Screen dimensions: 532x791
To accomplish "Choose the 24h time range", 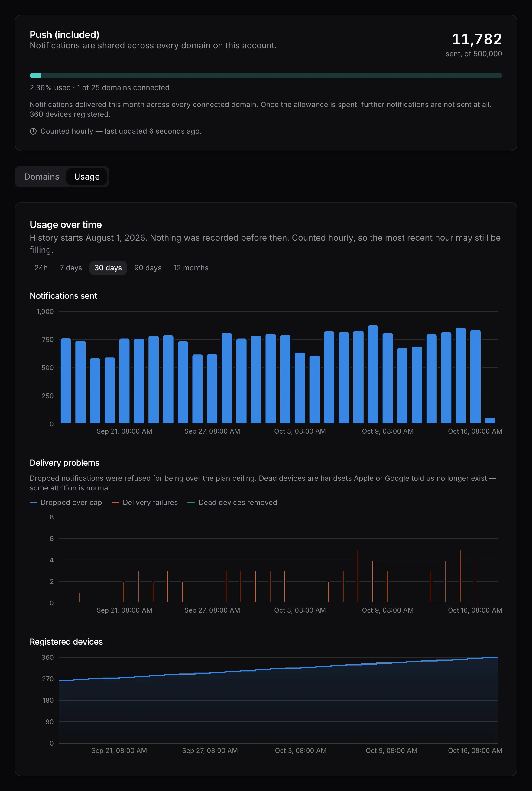I will coord(41,268).
